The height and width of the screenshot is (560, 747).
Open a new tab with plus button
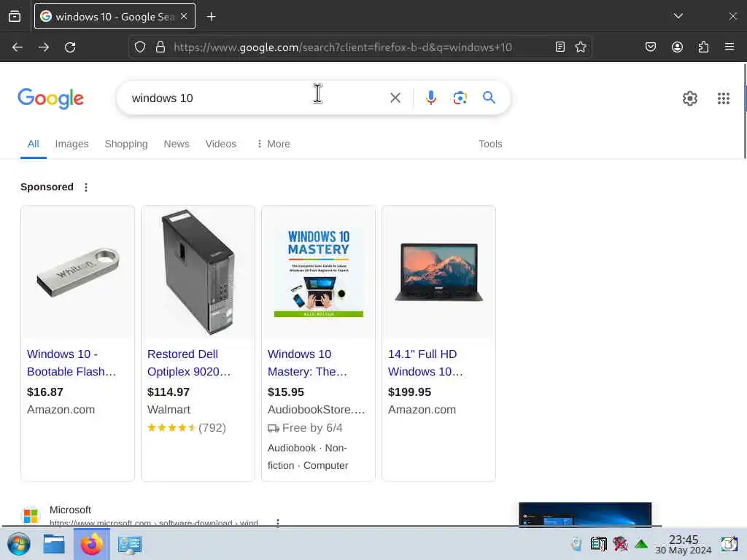[211, 17]
